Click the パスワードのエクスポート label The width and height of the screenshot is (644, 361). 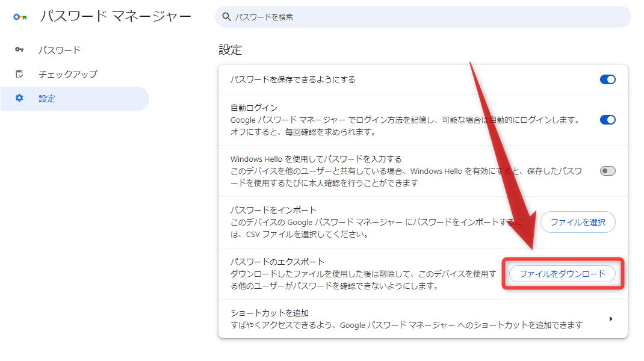[277, 262]
